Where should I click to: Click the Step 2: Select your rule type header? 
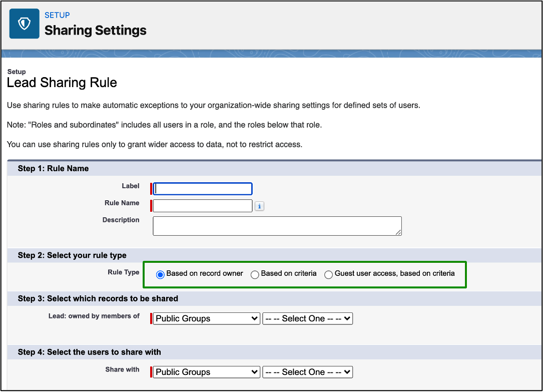click(72, 255)
